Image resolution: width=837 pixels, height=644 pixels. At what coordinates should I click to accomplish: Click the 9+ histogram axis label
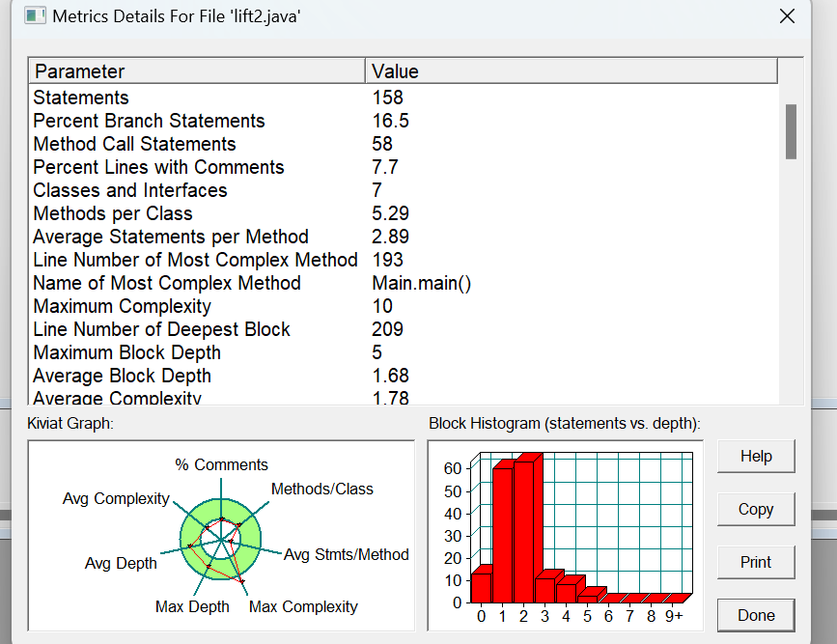pyautogui.click(x=674, y=616)
